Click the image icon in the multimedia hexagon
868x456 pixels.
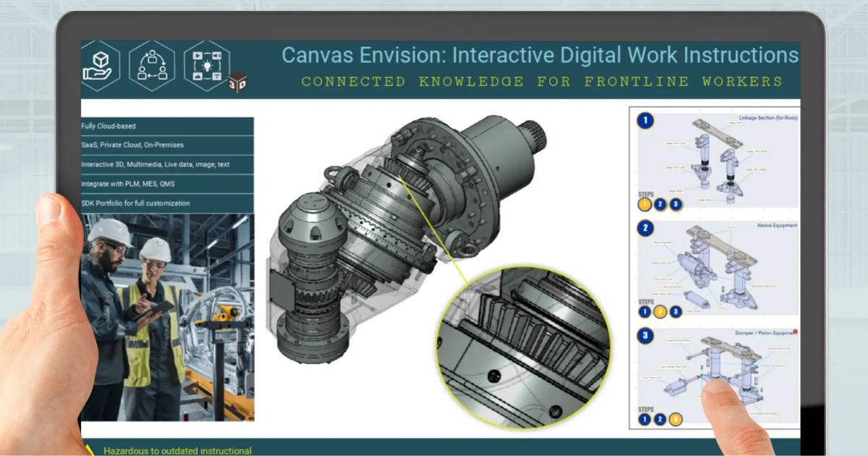point(197,76)
